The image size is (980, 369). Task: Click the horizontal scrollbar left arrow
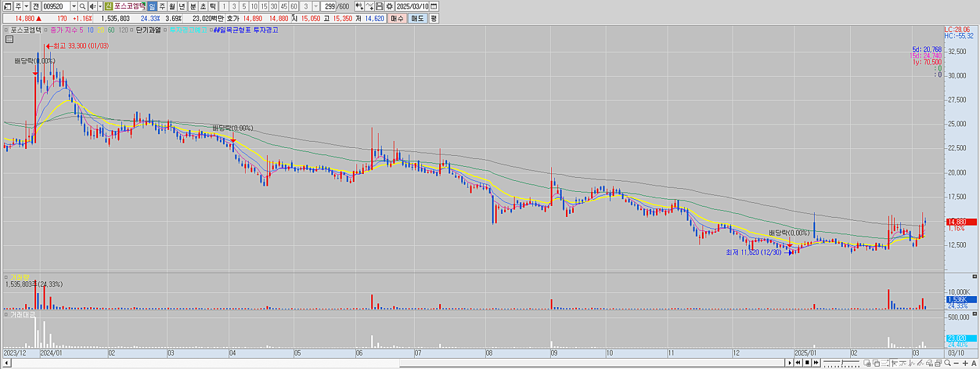pos(6,363)
